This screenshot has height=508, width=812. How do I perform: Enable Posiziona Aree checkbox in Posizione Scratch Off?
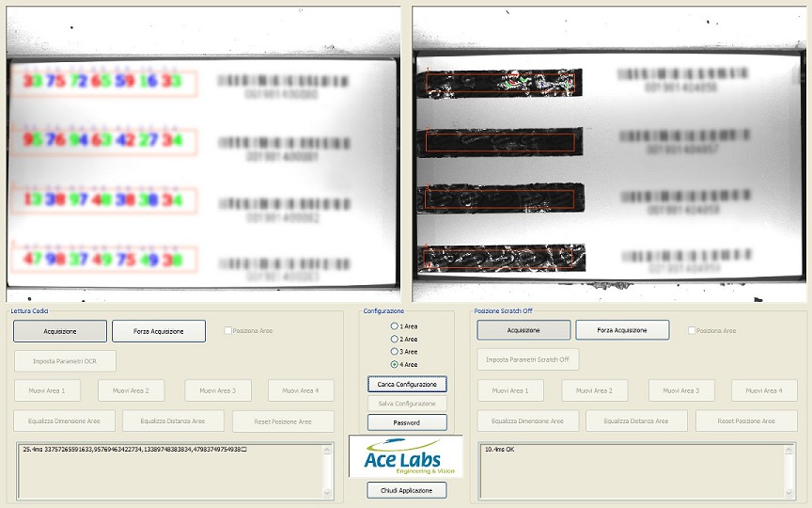692,330
